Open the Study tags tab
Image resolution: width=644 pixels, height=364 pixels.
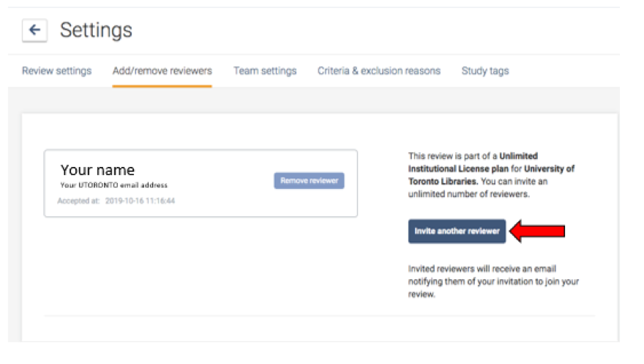coord(484,71)
